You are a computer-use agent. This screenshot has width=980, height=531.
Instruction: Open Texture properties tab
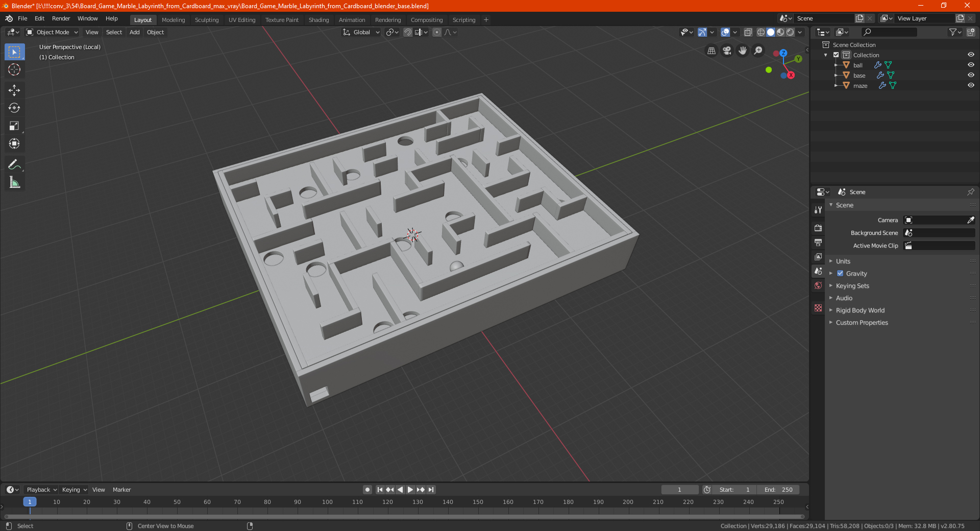(x=818, y=308)
